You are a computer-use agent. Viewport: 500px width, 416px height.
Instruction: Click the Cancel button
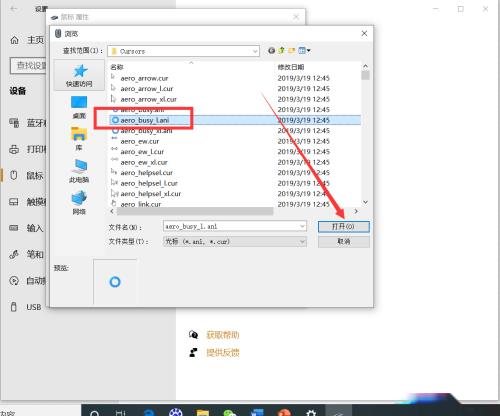click(344, 242)
